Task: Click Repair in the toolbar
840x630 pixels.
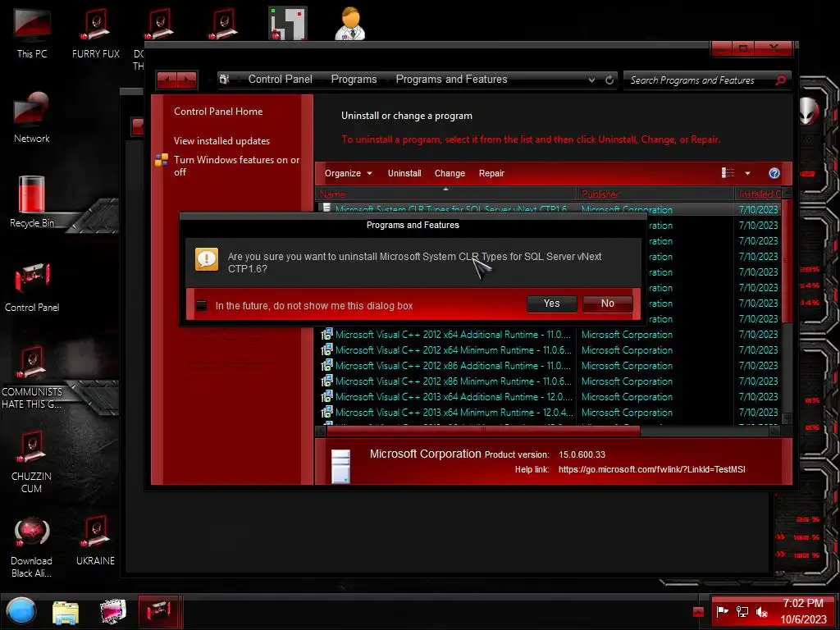Action: pyautogui.click(x=491, y=173)
